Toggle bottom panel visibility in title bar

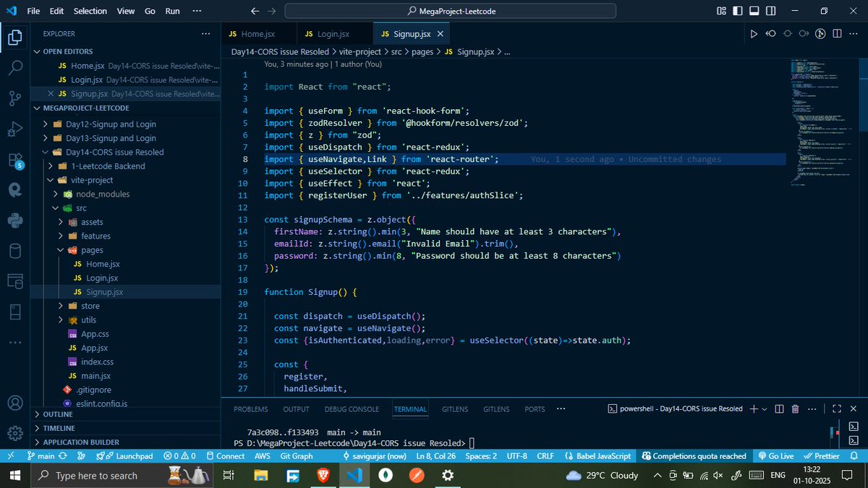tap(754, 11)
